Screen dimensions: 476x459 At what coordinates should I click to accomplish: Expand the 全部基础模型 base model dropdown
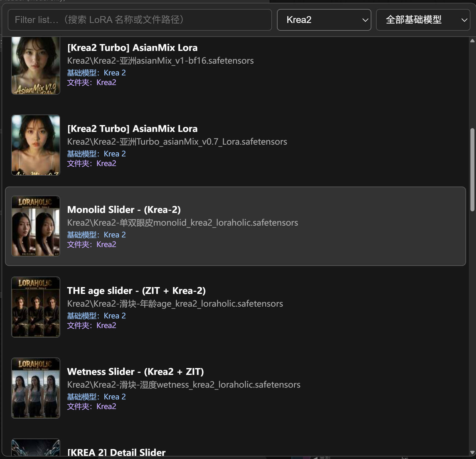click(x=423, y=20)
